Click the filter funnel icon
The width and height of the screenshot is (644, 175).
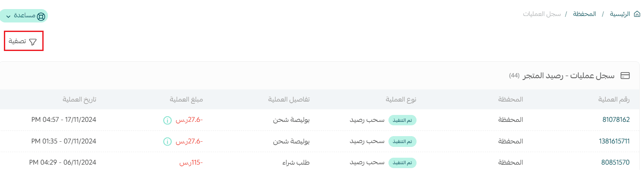33,41
